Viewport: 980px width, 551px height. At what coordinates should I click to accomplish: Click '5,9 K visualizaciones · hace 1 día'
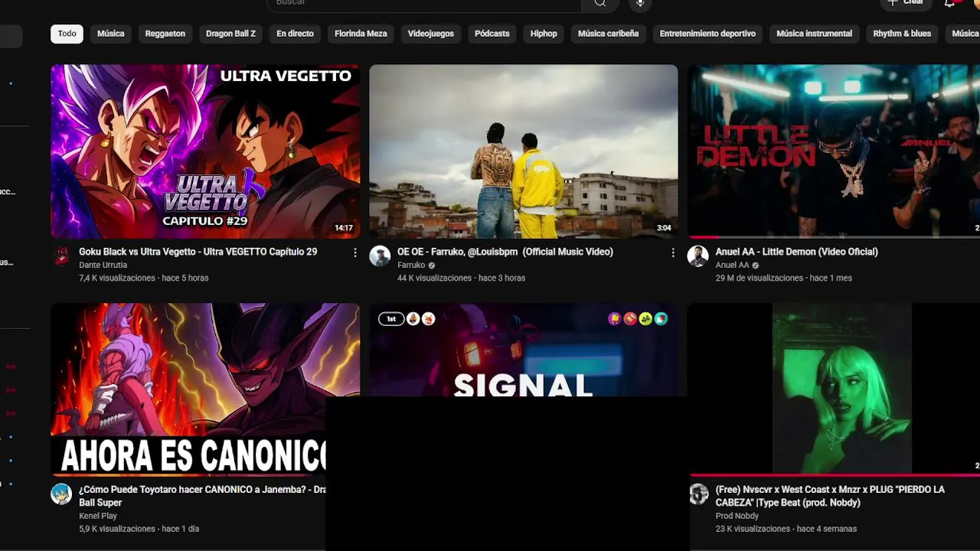(139, 529)
